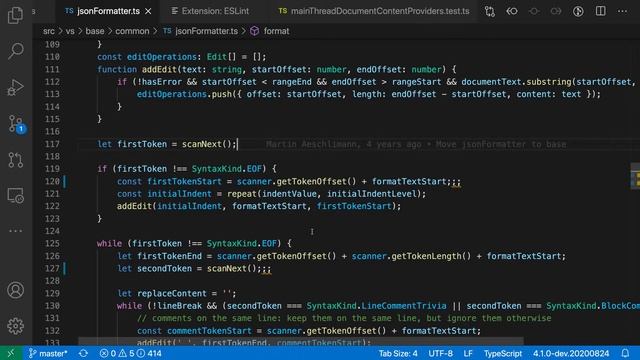Click the errors and warnings counter in status bar
640x360 pixels.
(131, 353)
